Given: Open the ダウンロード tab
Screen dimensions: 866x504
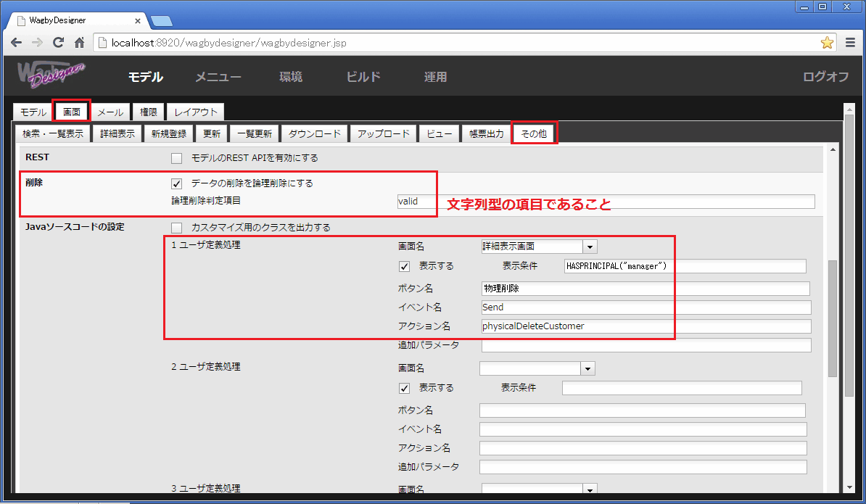Looking at the screenshot, I should (315, 133).
